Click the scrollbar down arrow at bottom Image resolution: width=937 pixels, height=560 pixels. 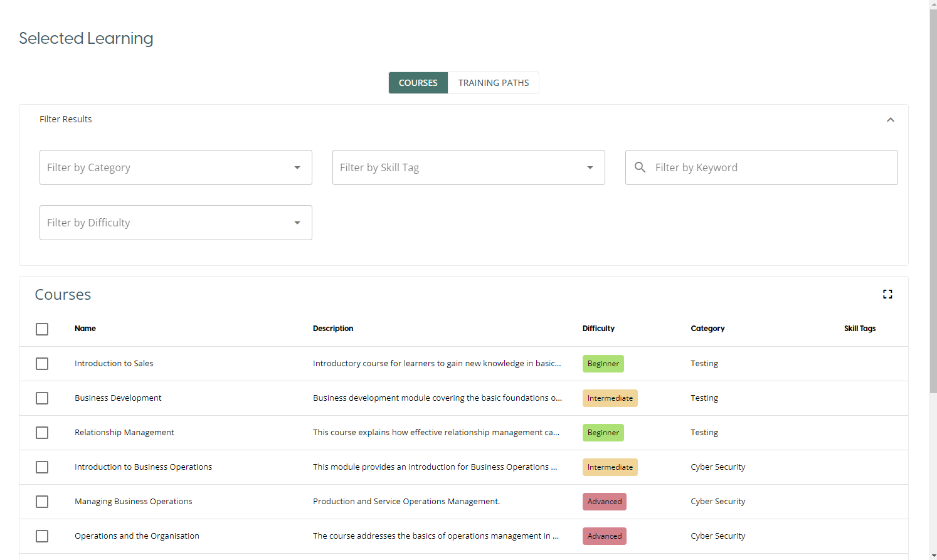pos(933,556)
